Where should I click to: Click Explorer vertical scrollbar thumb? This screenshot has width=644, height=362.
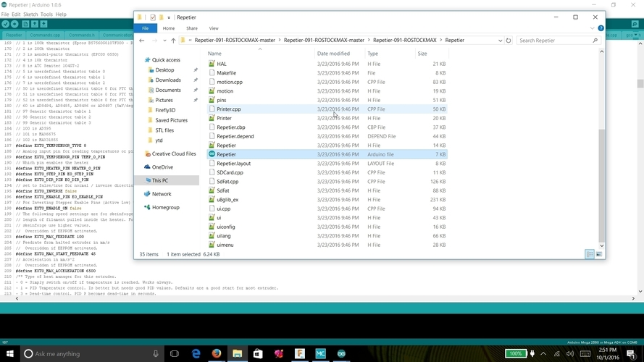pos(601,185)
